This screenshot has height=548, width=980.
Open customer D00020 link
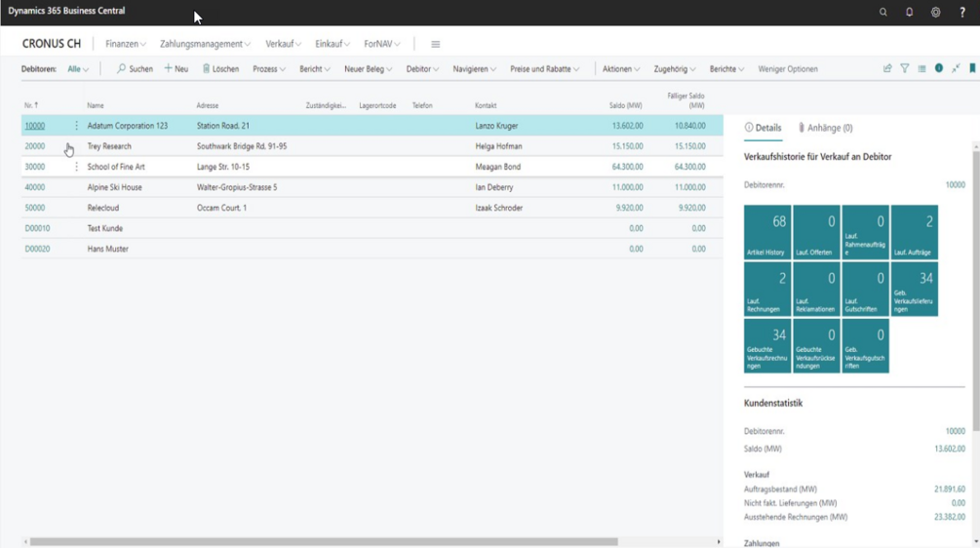pyautogui.click(x=37, y=249)
